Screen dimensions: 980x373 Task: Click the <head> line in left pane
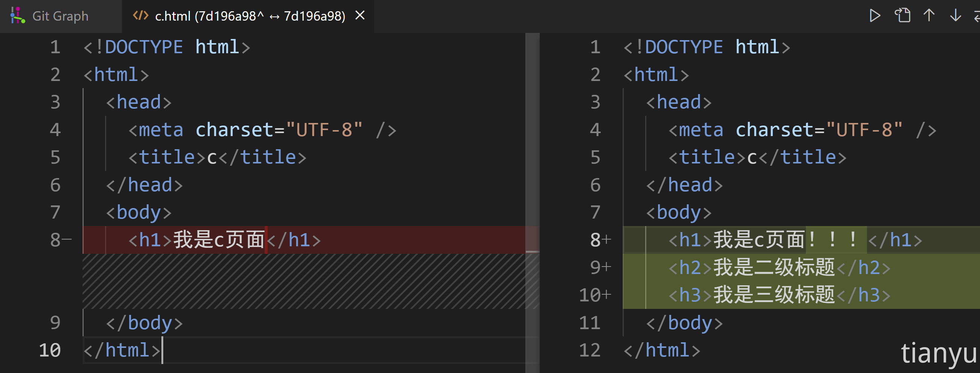coord(139,102)
